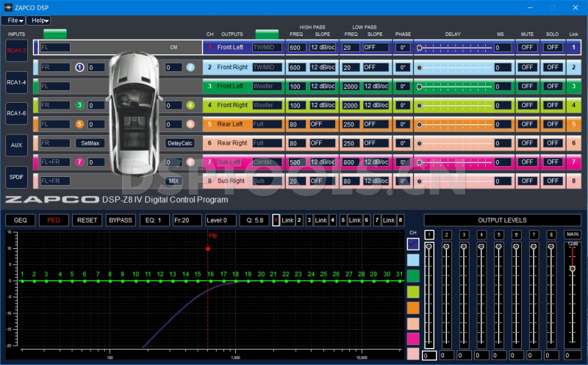Open the FL input selector in first row

tap(55, 48)
